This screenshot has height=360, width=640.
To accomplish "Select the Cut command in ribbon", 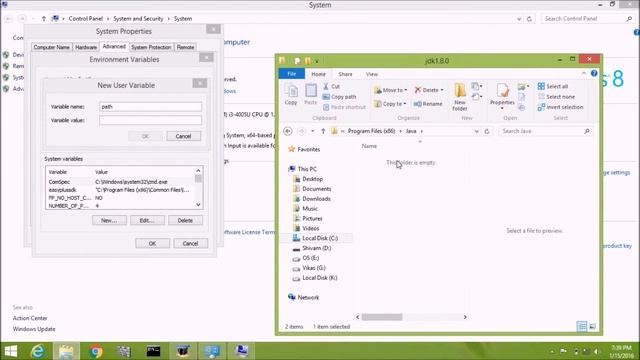I will (331, 87).
